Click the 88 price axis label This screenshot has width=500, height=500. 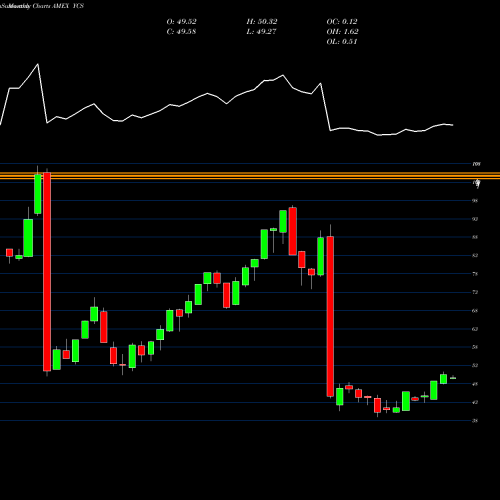(475, 237)
